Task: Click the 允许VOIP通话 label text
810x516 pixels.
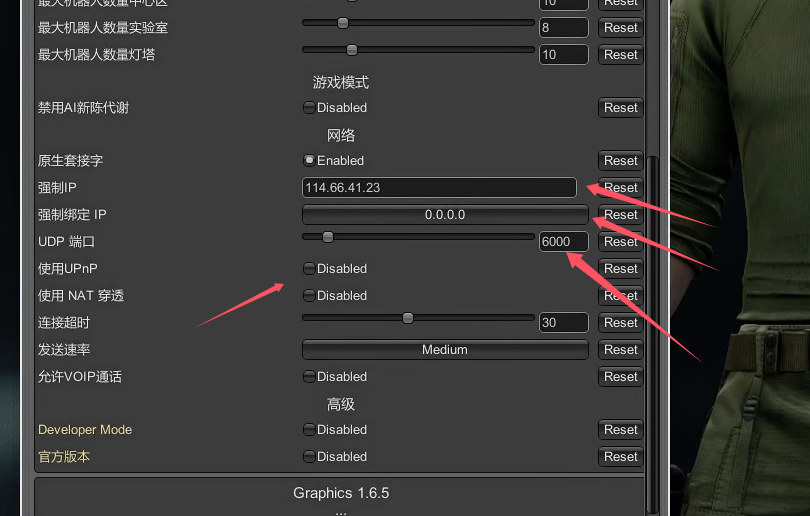Action: point(80,377)
